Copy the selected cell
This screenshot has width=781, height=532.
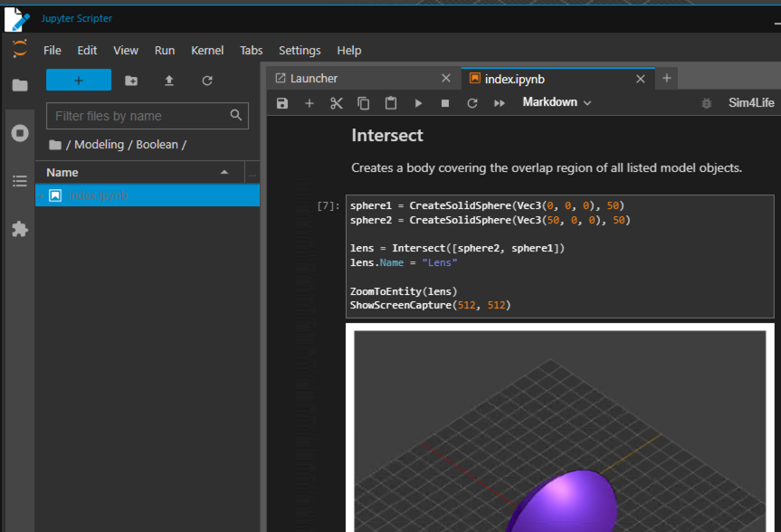click(364, 103)
